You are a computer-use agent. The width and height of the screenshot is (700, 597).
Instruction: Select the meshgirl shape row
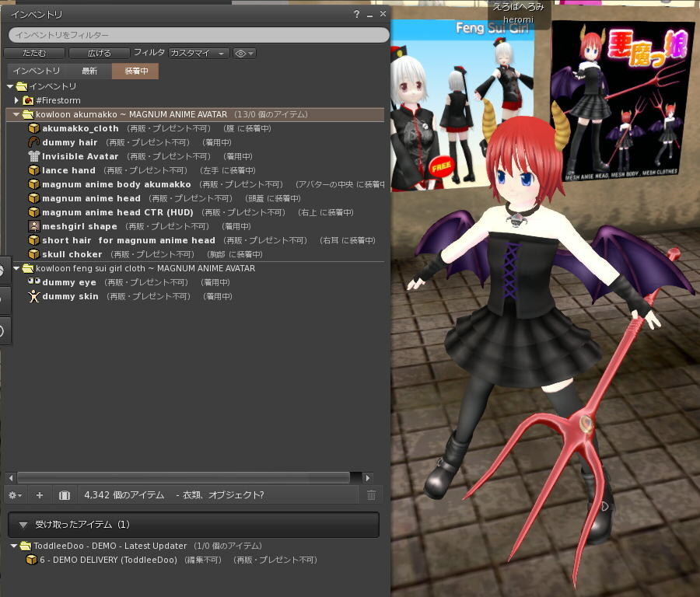point(195,226)
